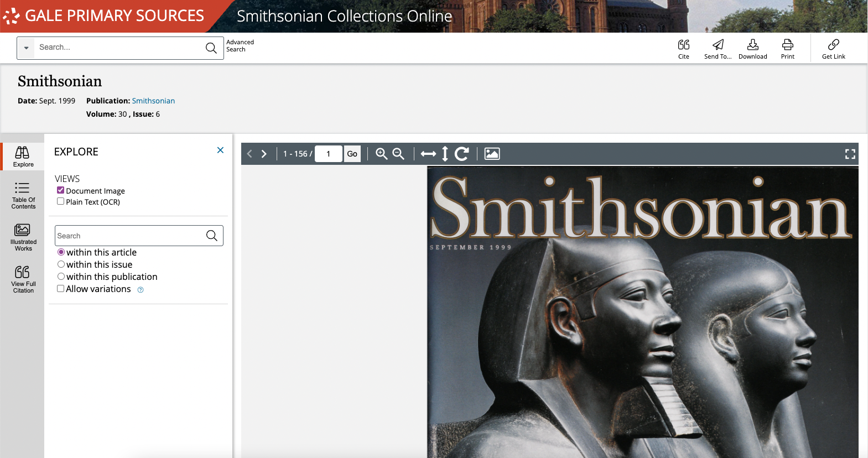Viewport: 868px width, 458px height.
Task: Click the magnifier icon in top search bar
Action: 211,48
